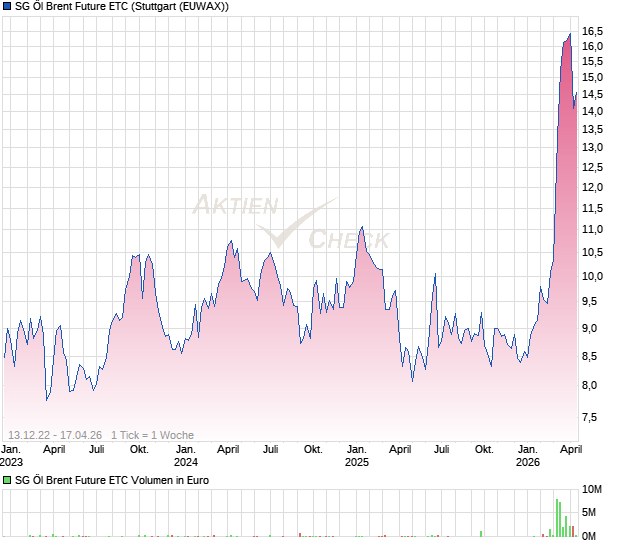Viewport: 620px width, 546px height.
Task: Click the Jan. 2024 time axis label
Action: [186, 456]
